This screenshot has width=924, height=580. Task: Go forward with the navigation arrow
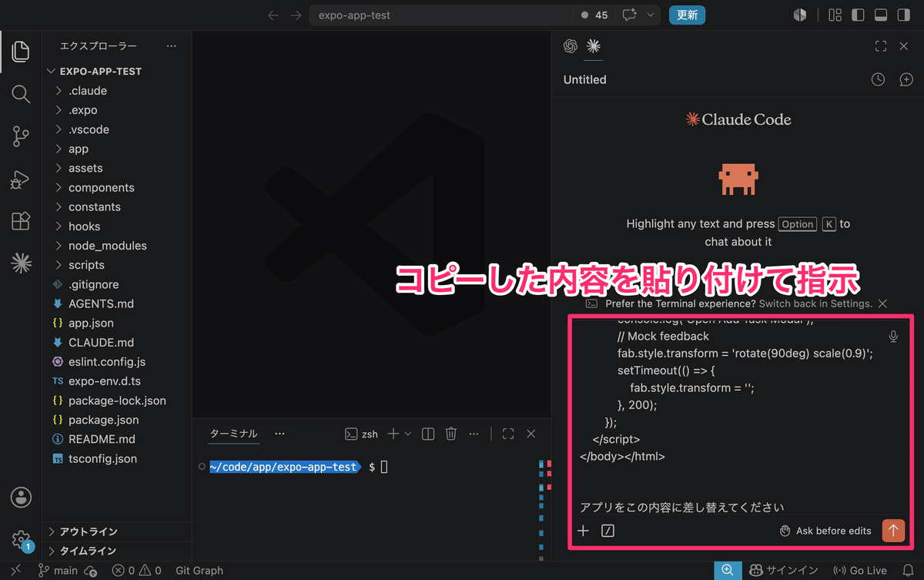pyautogui.click(x=296, y=15)
